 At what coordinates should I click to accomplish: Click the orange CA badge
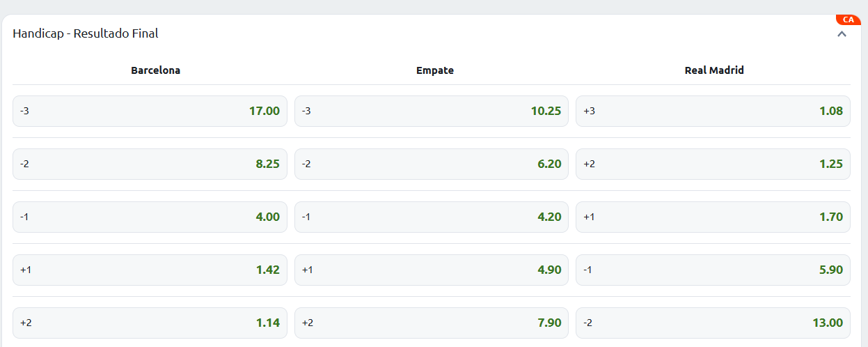click(848, 20)
